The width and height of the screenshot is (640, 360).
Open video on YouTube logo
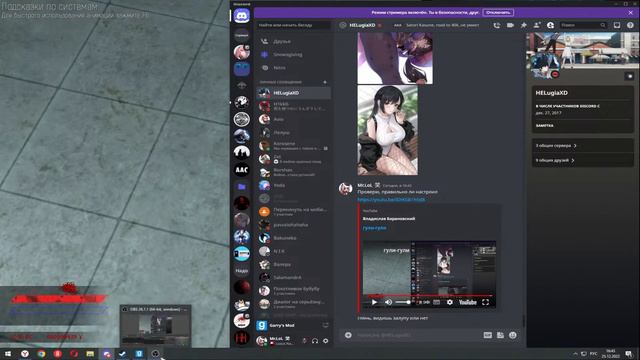467,302
